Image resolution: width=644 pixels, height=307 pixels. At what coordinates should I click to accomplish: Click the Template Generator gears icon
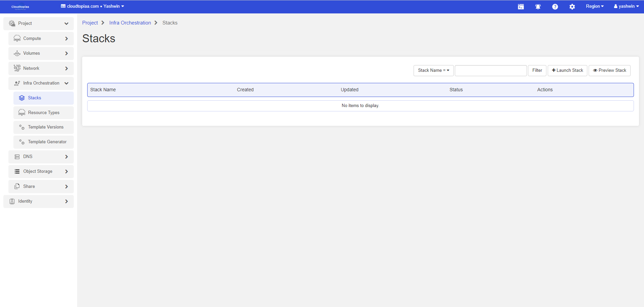tap(22, 142)
